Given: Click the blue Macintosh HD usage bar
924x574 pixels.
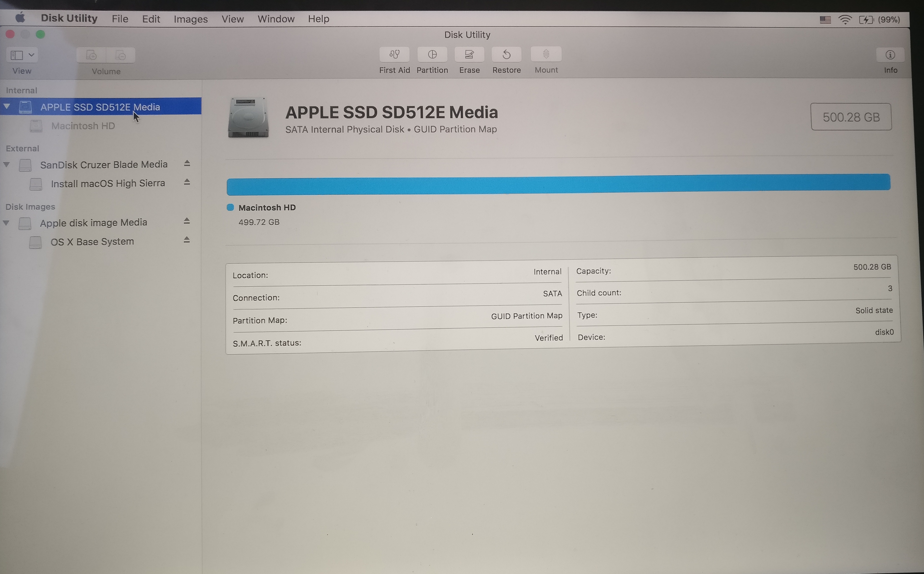Looking at the screenshot, I should (x=558, y=184).
